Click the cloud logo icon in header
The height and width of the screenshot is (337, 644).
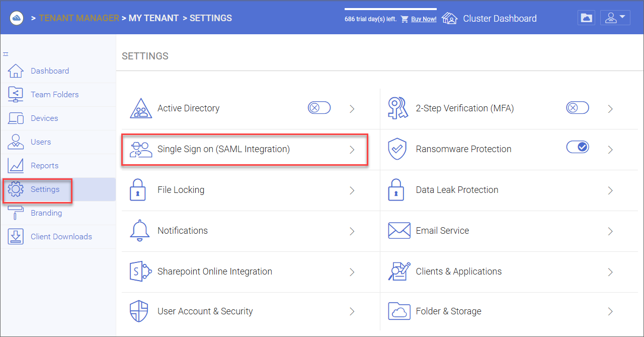17,18
